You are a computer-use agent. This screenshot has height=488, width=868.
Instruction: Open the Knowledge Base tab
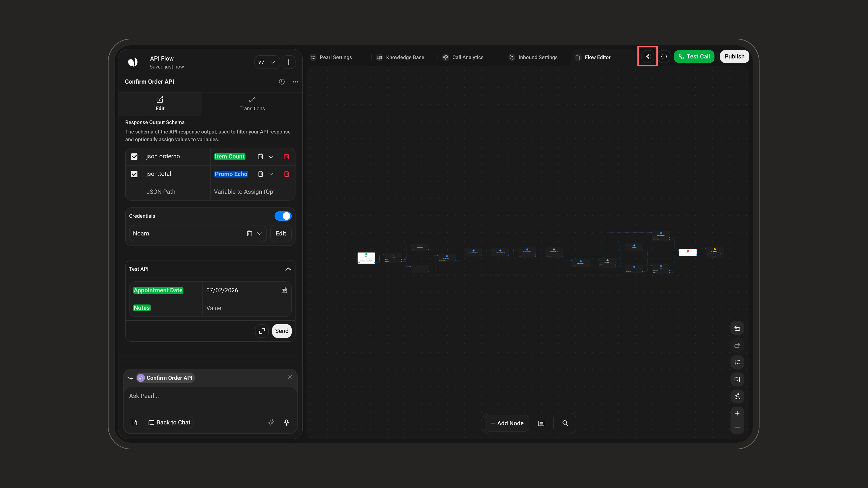(x=401, y=57)
